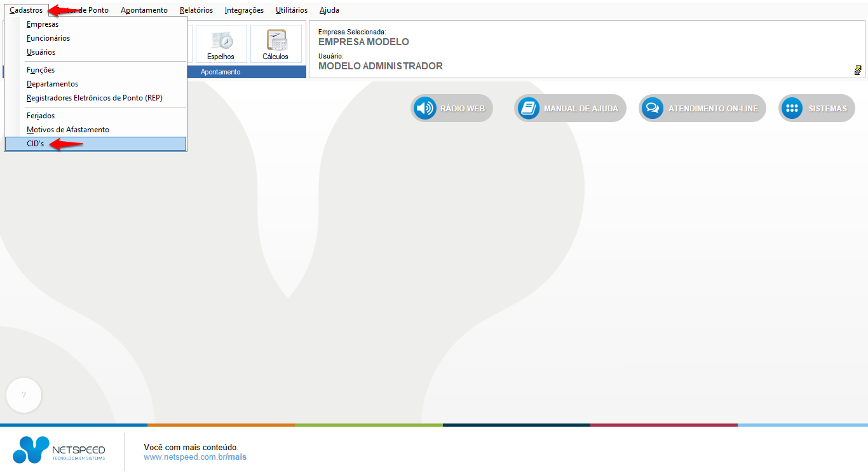Select Motivos de Afastamento entry

[x=68, y=130]
